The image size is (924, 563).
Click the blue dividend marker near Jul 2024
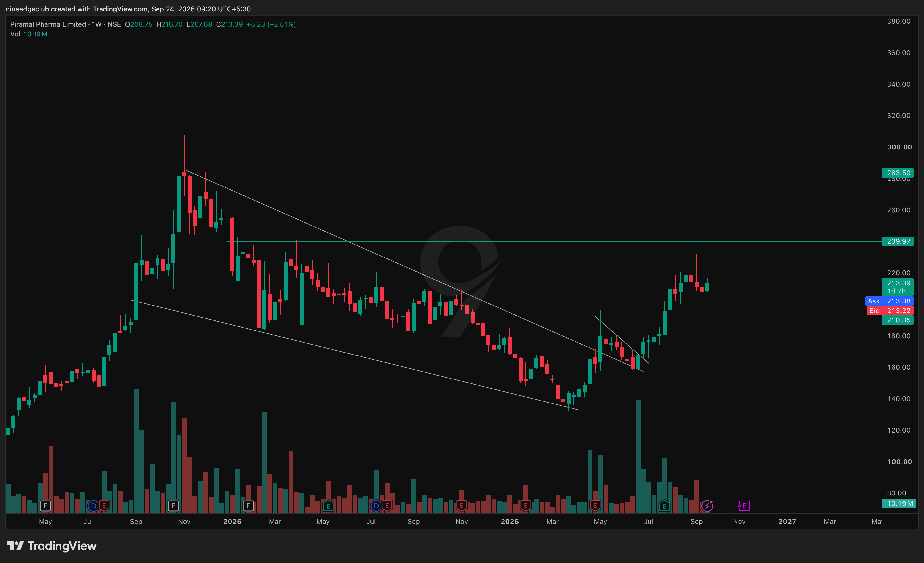pos(93,506)
